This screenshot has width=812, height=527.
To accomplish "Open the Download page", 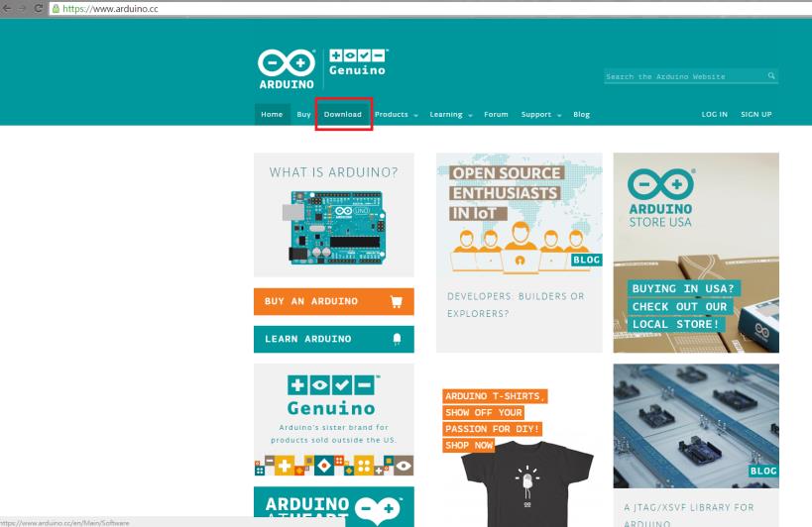I will point(343,115).
